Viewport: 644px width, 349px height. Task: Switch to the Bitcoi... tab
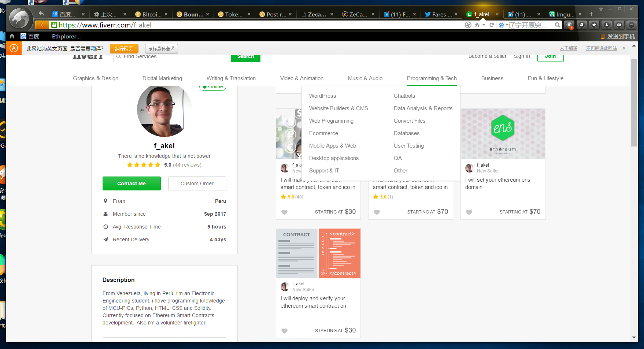(151, 14)
